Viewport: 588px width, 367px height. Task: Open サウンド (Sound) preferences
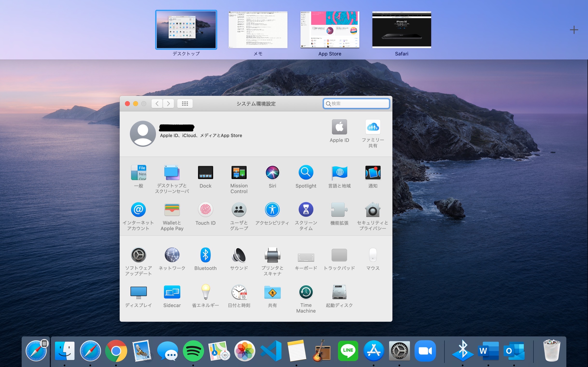pyautogui.click(x=239, y=255)
